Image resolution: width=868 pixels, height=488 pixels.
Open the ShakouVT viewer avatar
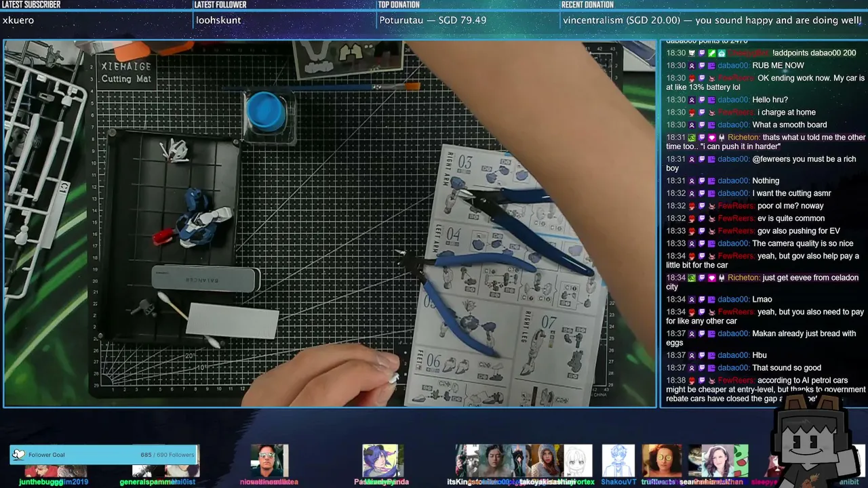(618, 461)
